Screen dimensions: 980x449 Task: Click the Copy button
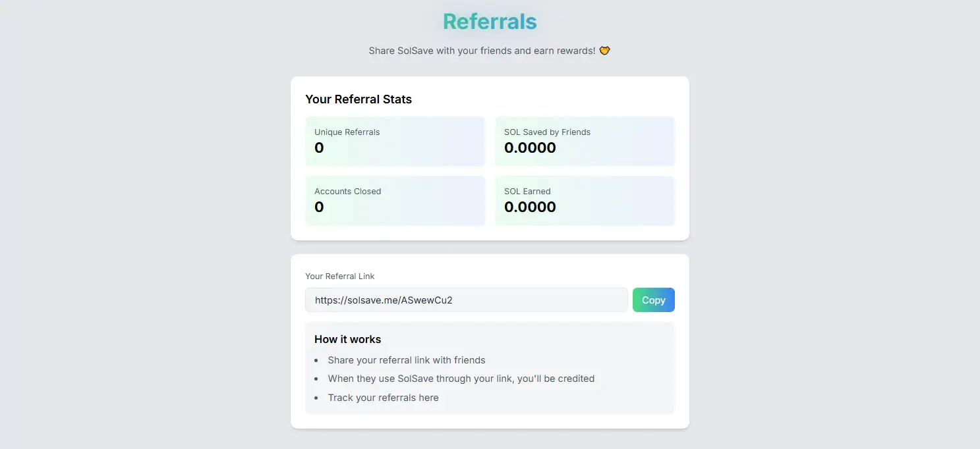coord(653,300)
